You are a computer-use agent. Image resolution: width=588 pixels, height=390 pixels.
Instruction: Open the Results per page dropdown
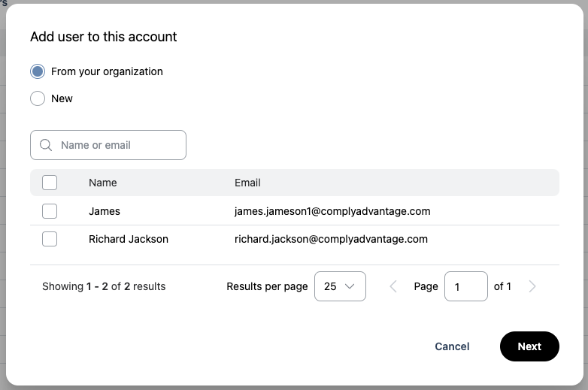pyautogui.click(x=340, y=286)
